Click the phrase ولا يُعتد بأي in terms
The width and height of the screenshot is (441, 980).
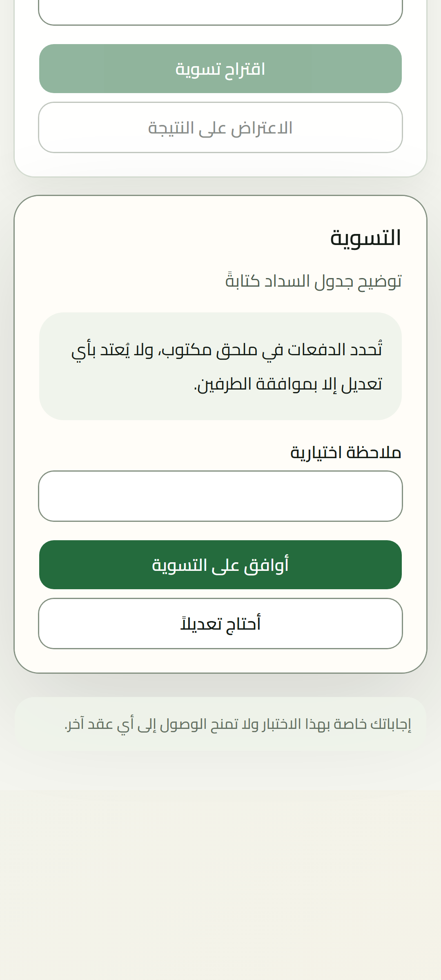coord(112,350)
